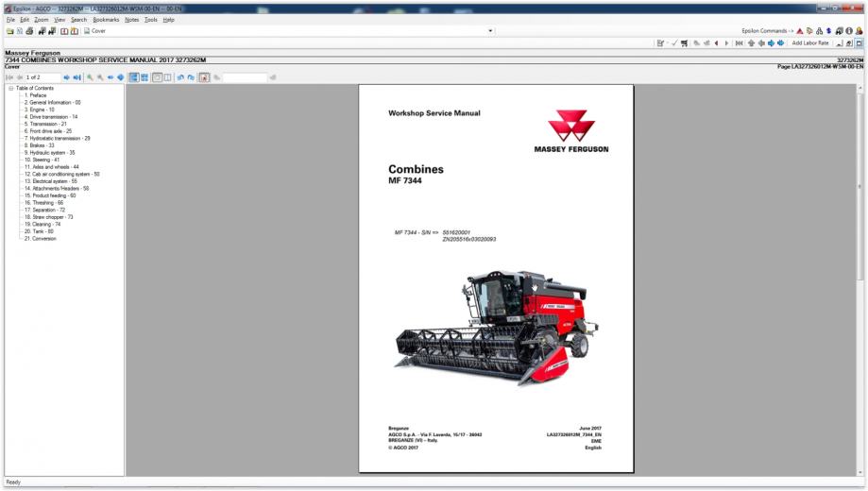
Task: Open the File menu
Action: pos(10,20)
